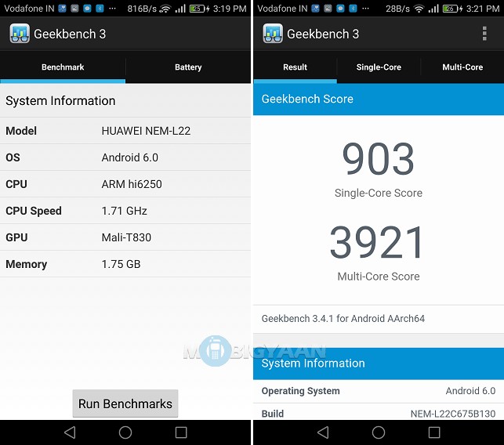The height and width of the screenshot is (445, 504).
Task: Tap the Memory value 1.75 GB
Action: pyautogui.click(x=121, y=264)
